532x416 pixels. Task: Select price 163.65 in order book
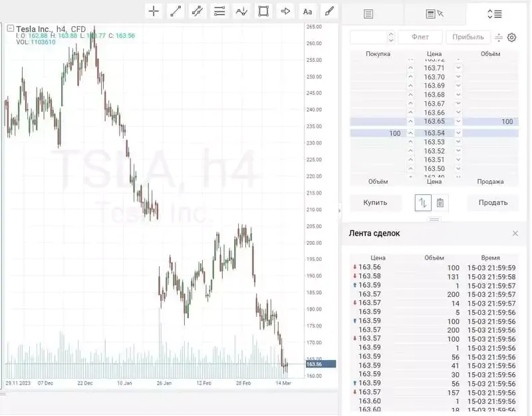pyautogui.click(x=434, y=121)
